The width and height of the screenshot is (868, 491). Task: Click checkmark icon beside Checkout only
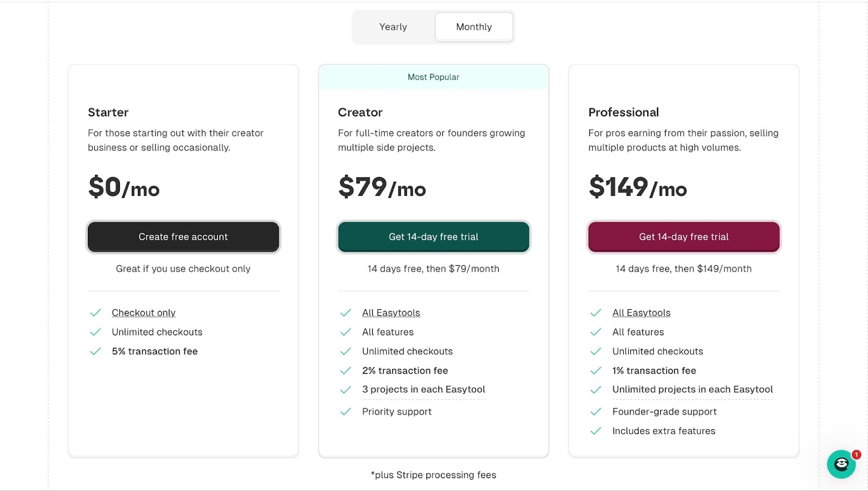click(x=95, y=313)
